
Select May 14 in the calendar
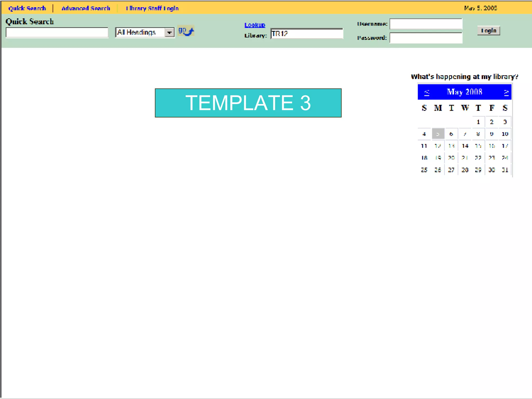465,146
